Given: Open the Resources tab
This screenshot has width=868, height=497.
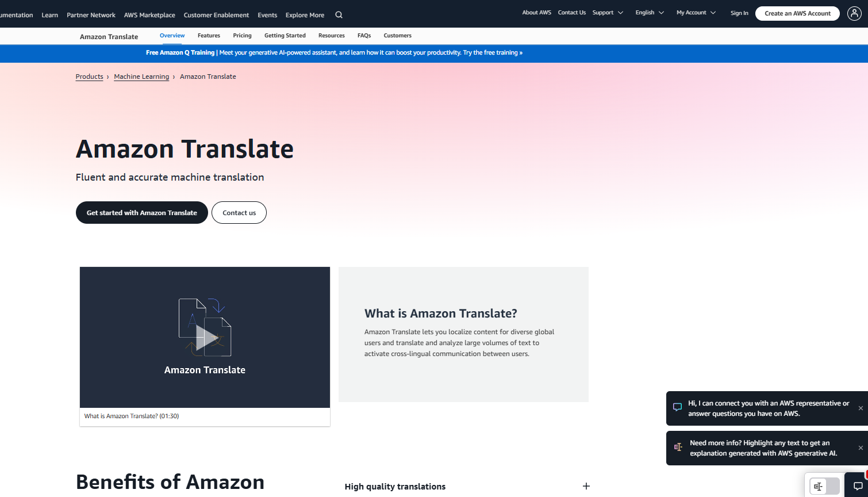Looking at the screenshot, I should (332, 36).
